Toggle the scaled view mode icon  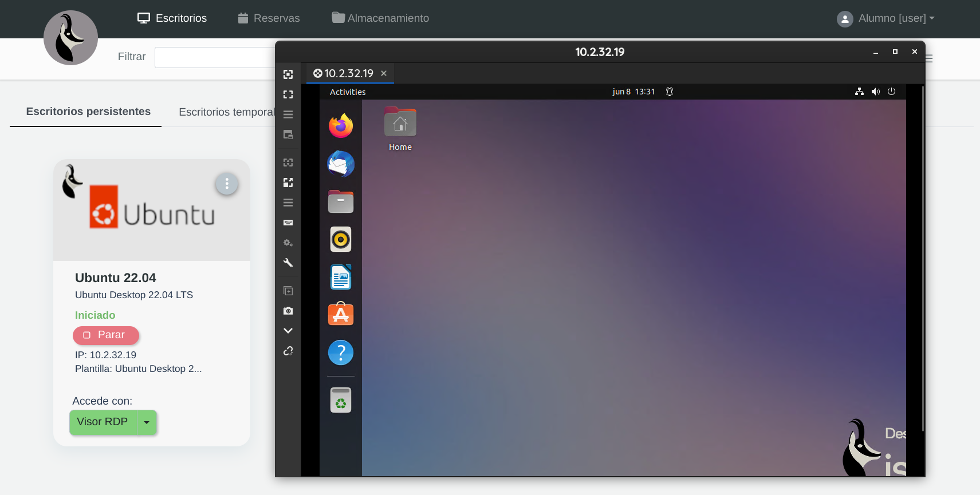(288, 183)
